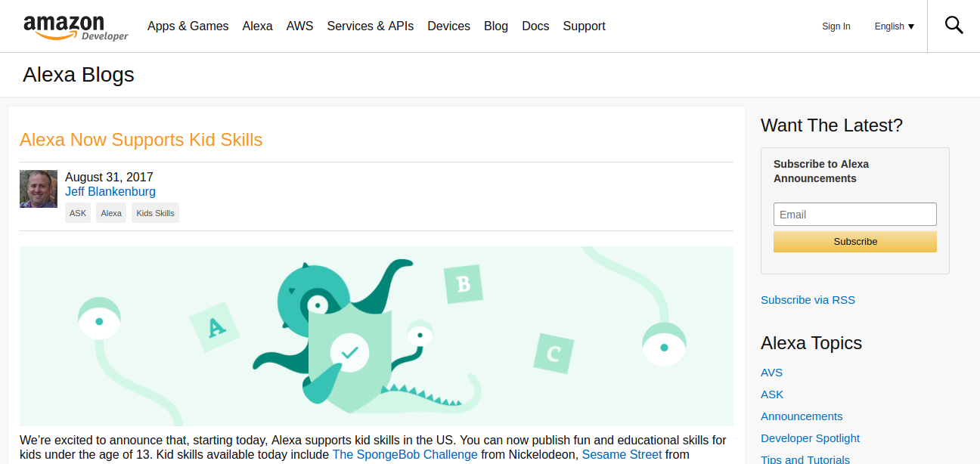Screen dimensions: 980x464
Task: Click Jeff Blankenburg's author photo
Action: [39, 189]
